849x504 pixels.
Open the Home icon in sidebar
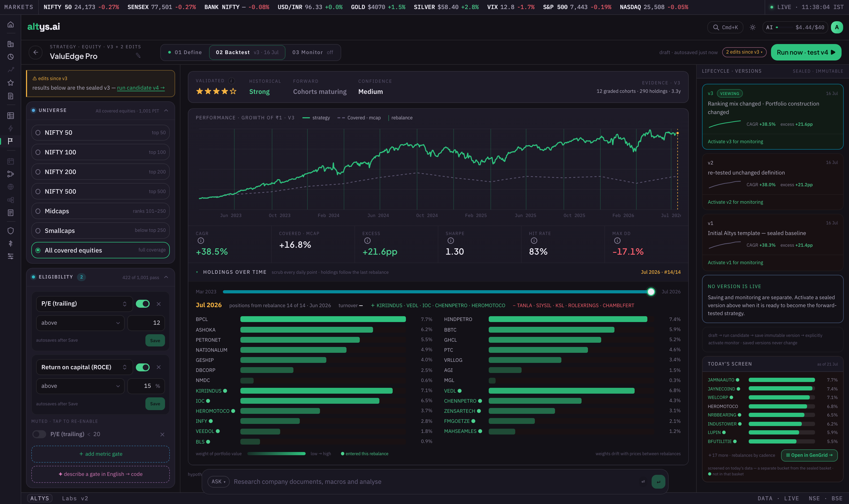[x=11, y=24]
